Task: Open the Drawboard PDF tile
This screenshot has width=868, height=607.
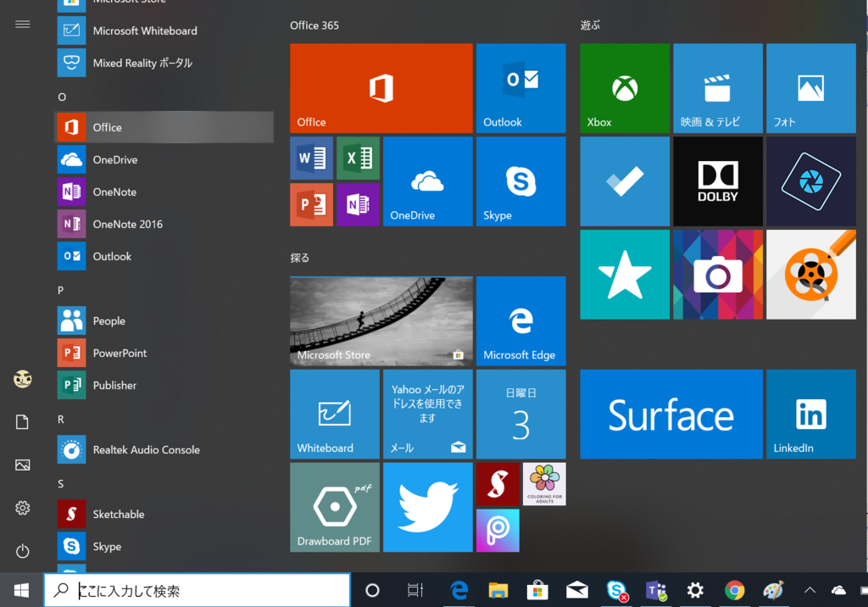Action: (335, 507)
